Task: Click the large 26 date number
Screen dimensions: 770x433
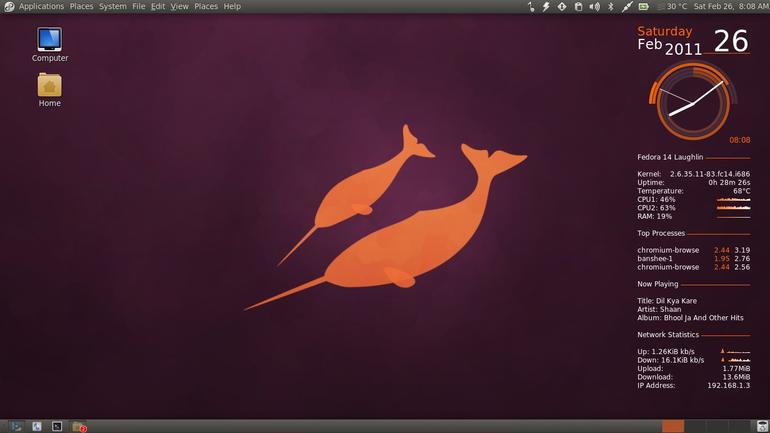Action: (x=731, y=40)
